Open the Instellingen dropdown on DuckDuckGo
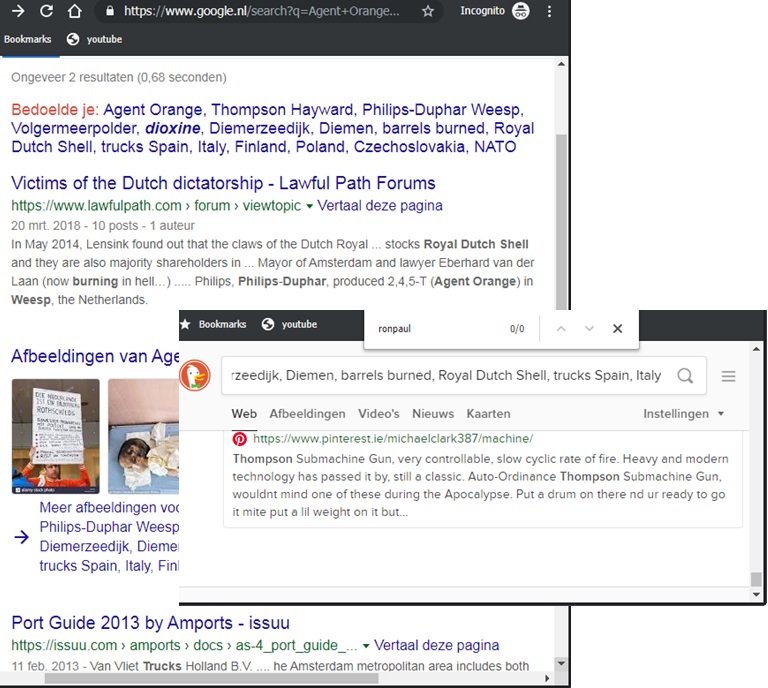The width and height of the screenshot is (768, 688). coord(683,414)
